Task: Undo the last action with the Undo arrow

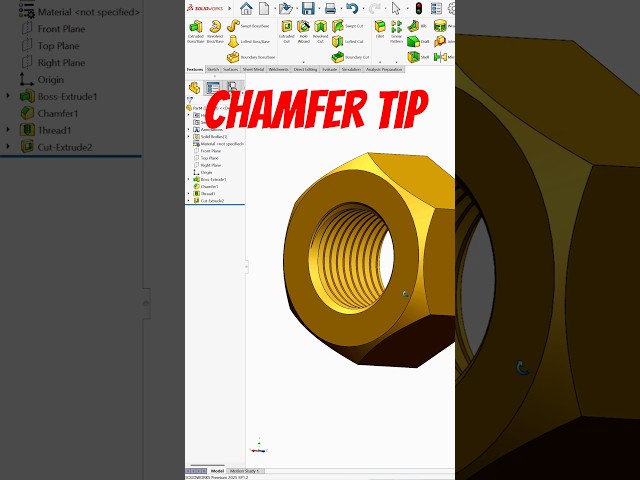Action: (x=352, y=8)
